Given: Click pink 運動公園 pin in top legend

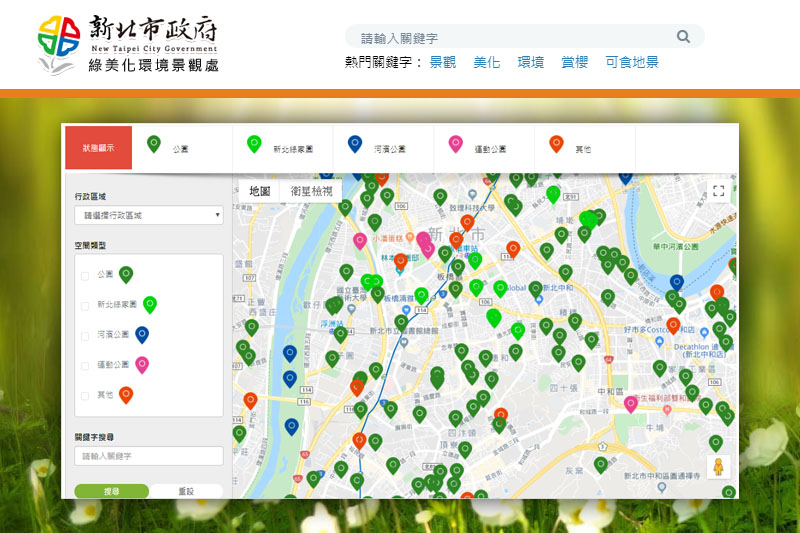Looking at the screenshot, I should coord(455,145).
